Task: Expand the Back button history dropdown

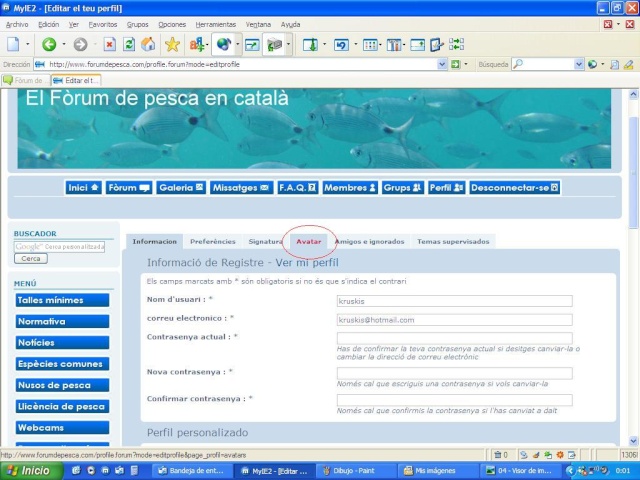Action: point(64,44)
